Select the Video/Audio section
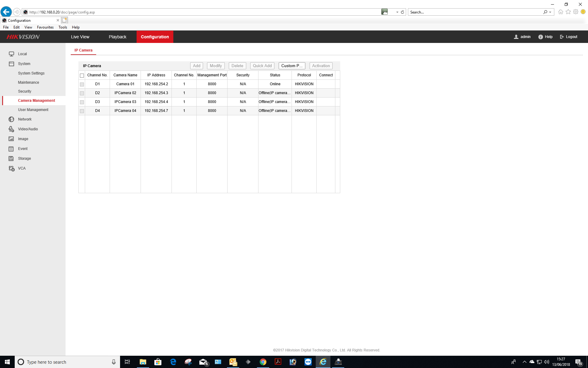This screenshot has width=588, height=368. pos(27,129)
